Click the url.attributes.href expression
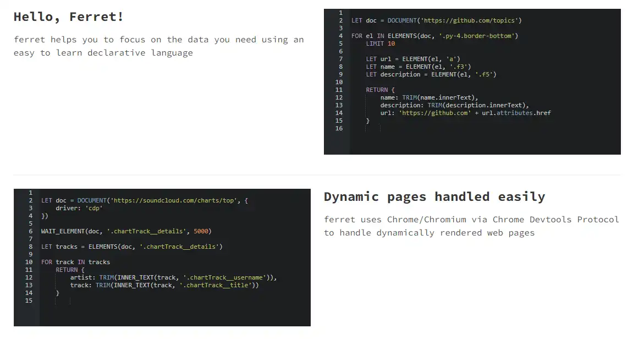The height and width of the screenshot is (339, 644). click(x=516, y=112)
